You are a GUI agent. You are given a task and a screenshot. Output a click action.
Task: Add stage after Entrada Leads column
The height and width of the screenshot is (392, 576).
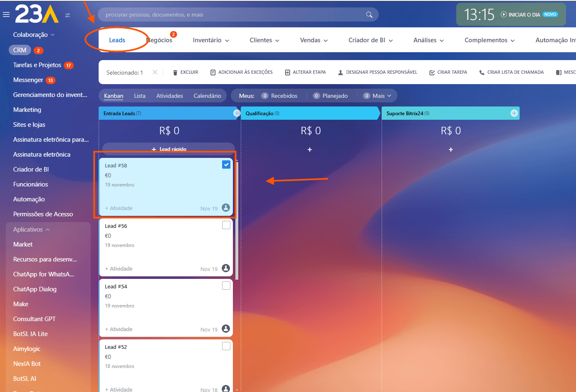(237, 113)
